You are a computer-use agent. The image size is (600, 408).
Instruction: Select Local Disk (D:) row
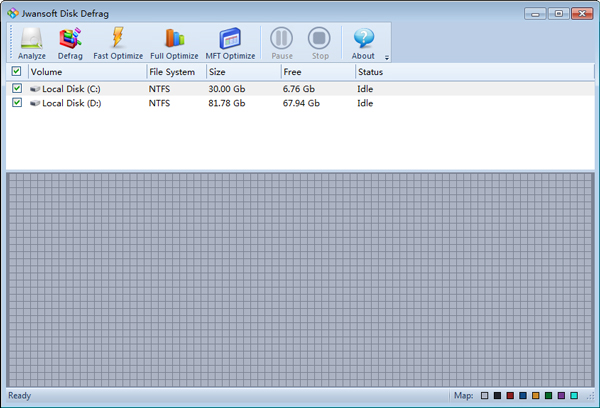point(300,103)
